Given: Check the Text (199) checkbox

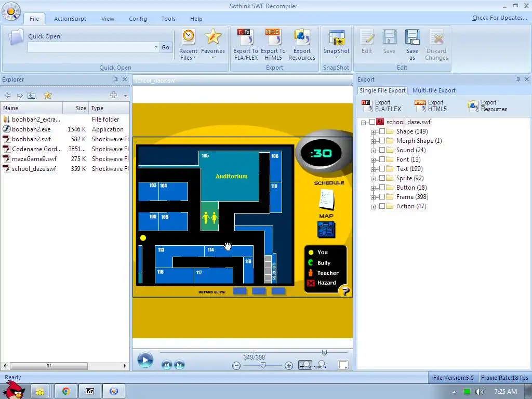Looking at the screenshot, I should tap(382, 169).
